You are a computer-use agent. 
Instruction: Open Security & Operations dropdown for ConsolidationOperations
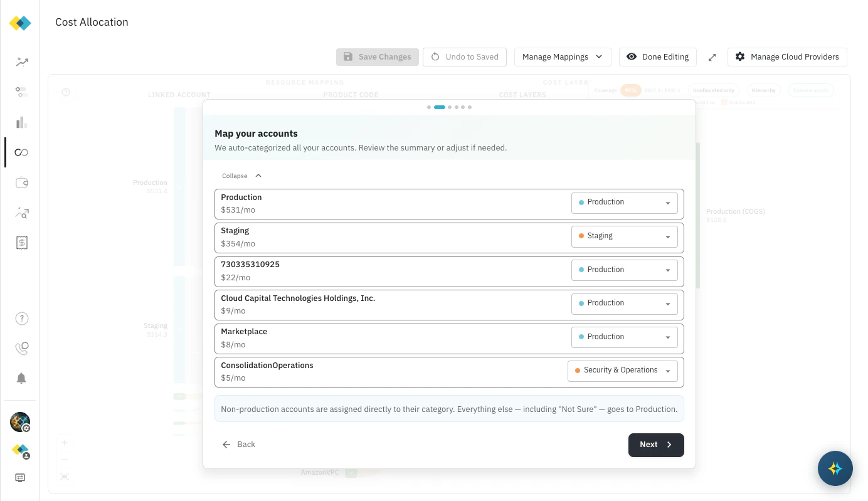point(622,371)
